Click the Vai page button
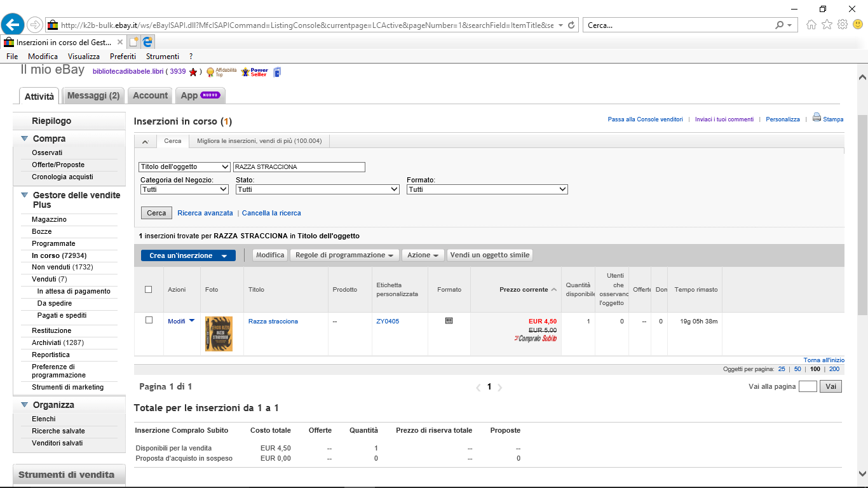868x488 pixels. (831, 386)
